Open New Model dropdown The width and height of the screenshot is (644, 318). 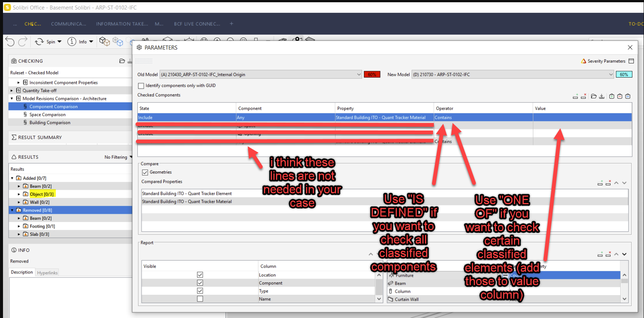click(x=513, y=75)
